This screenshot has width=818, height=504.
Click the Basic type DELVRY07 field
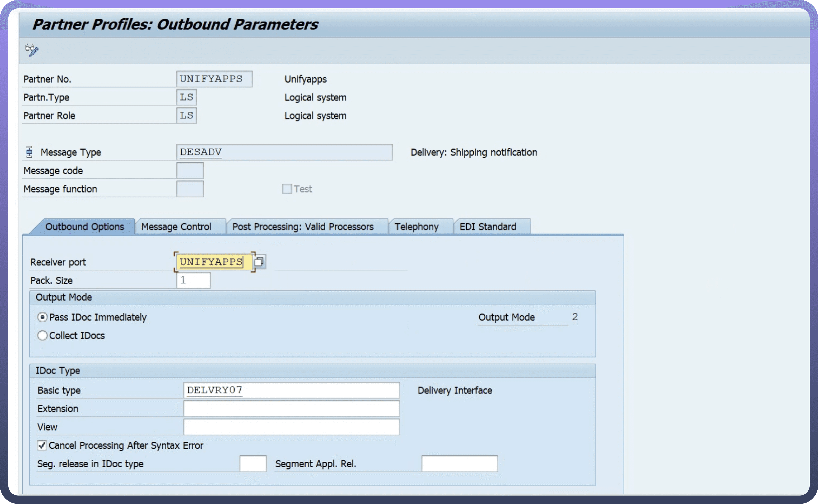(291, 390)
